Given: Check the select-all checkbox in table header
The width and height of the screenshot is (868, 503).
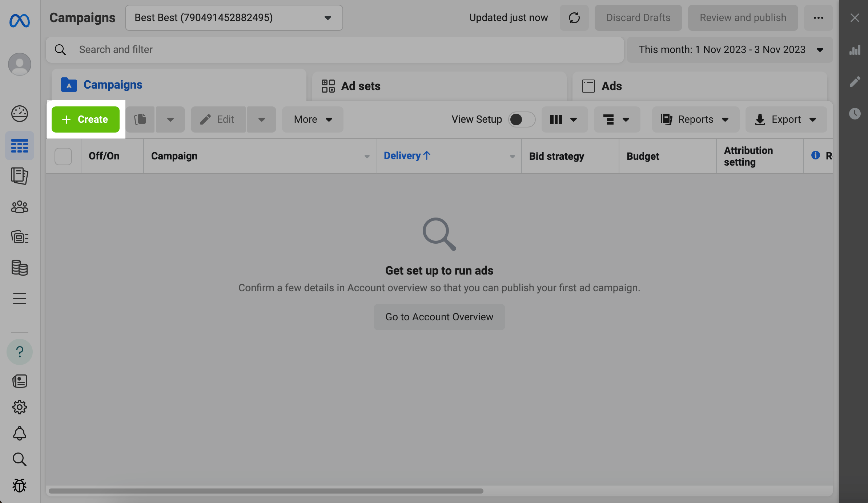Looking at the screenshot, I should pyautogui.click(x=63, y=157).
